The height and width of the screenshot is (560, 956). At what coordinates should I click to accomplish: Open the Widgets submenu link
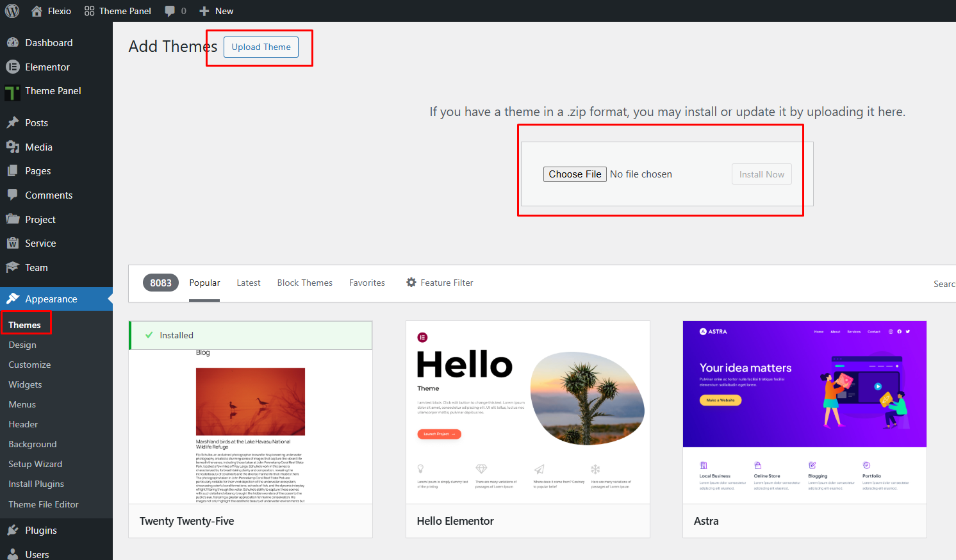tap(25, 384)
